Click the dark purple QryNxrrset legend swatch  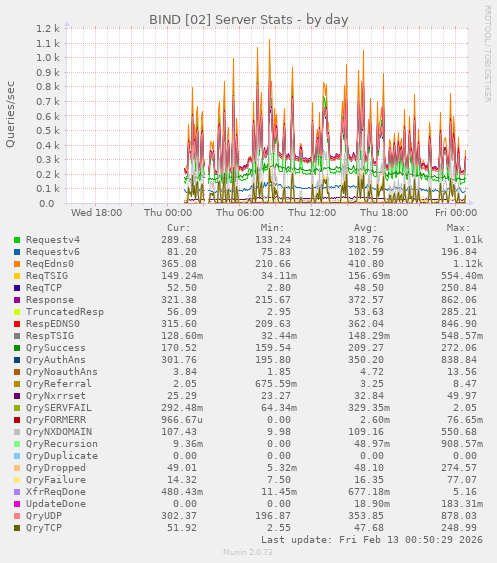(x=17, y=396)
